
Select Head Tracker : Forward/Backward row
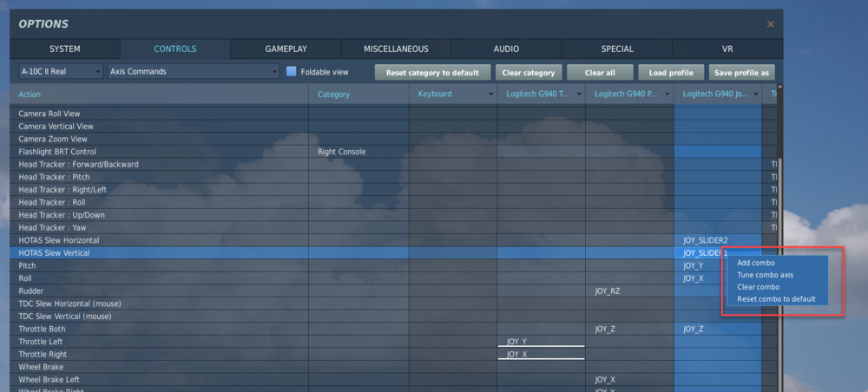393,164
